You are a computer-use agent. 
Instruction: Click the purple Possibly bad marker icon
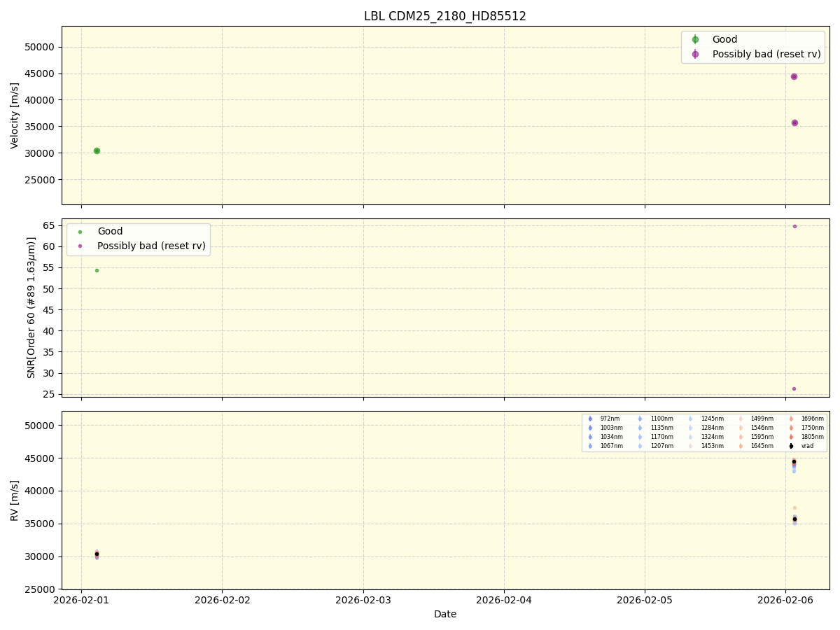(x=695, y=53)
